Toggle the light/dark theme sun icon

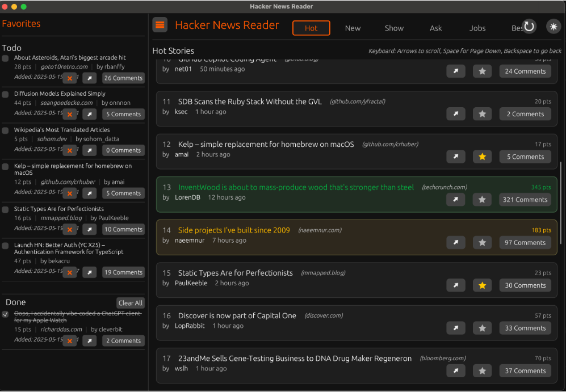[554, 27]
